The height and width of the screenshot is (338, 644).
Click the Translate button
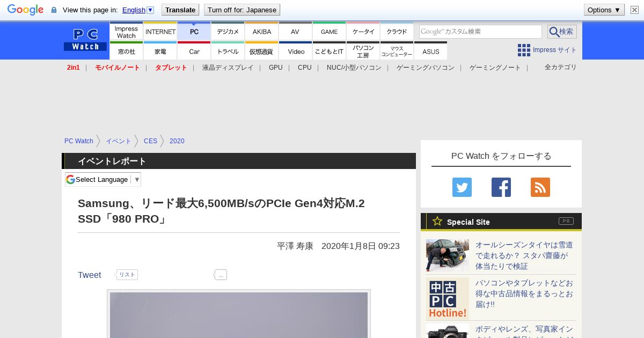click(x=180, y=10)
